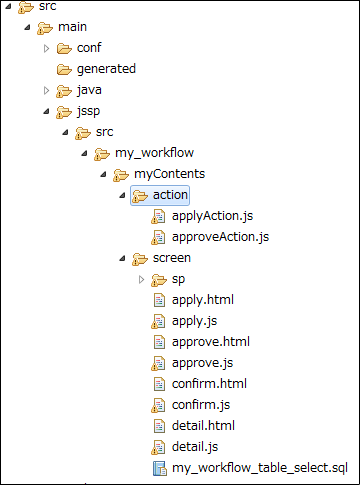Click the apply.html file icon
360x485 pixels.
159,300
